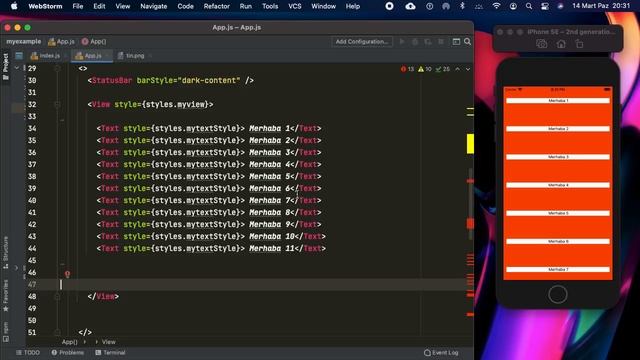This screenshot has height=360, width=640.
Task: Open the Refactor menu
Action: pyautogui.click(x=216, y=6)
